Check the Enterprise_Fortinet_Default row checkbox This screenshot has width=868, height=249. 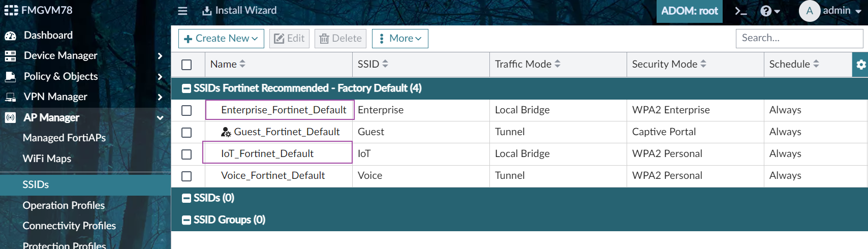[x=187, y=110]
